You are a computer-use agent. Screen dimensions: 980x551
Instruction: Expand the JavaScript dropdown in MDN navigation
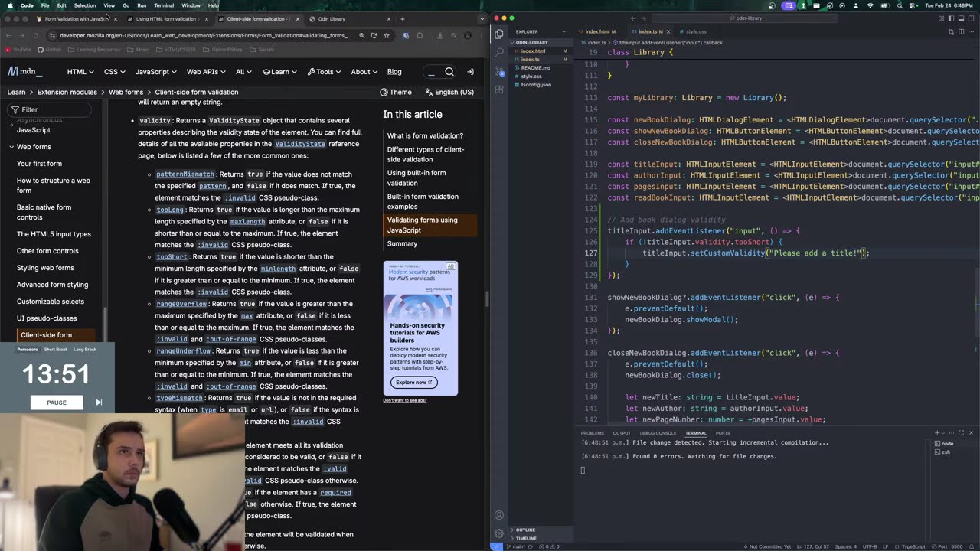click(156, 72)
